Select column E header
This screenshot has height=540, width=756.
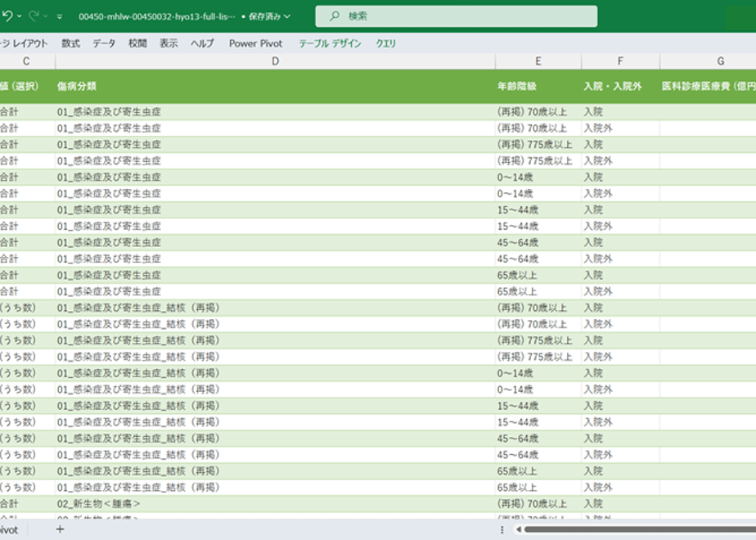(538, 61)
